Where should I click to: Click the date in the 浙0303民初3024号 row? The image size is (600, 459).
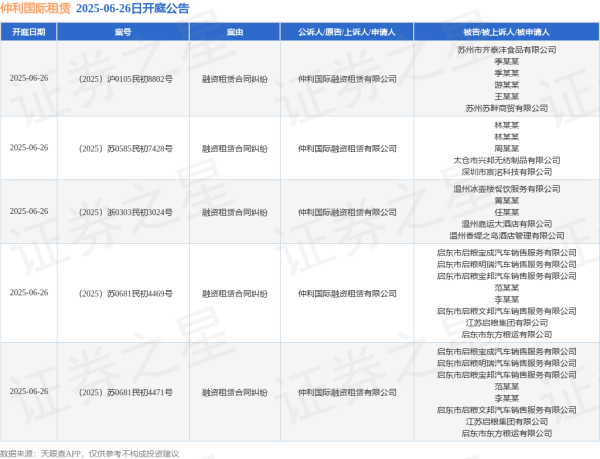[x=29, y=211]
